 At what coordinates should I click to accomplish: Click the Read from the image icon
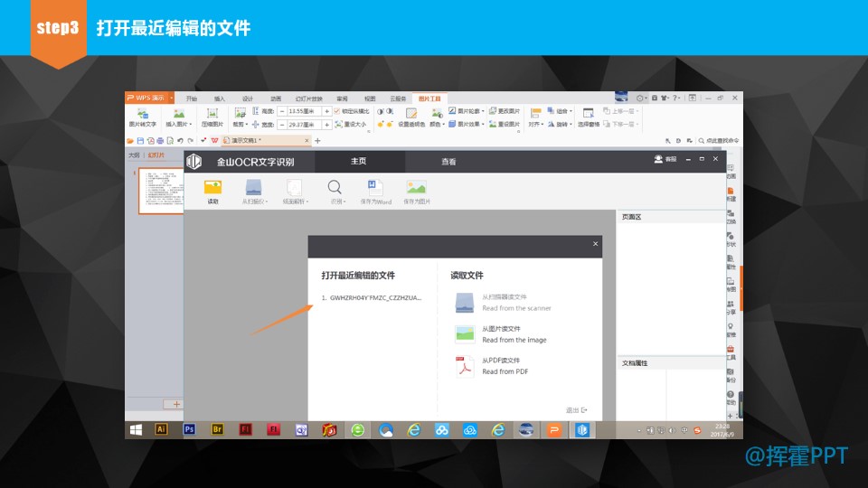[x=465, y=333]
